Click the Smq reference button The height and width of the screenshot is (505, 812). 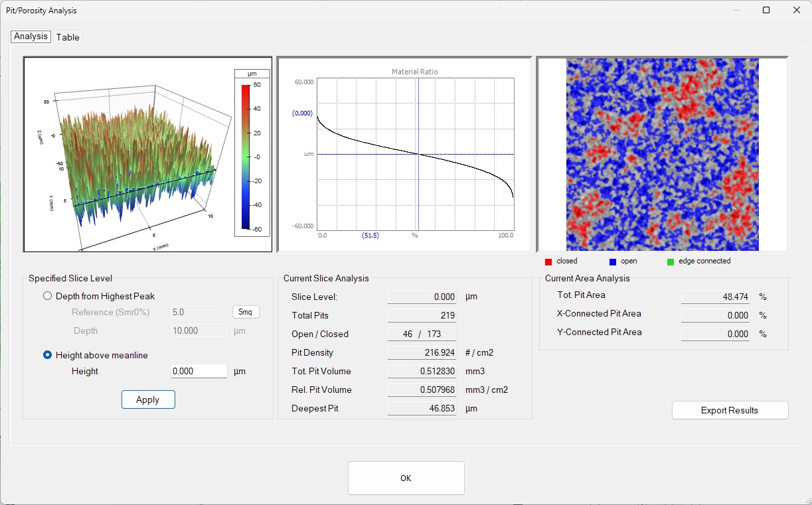[246, 311]
